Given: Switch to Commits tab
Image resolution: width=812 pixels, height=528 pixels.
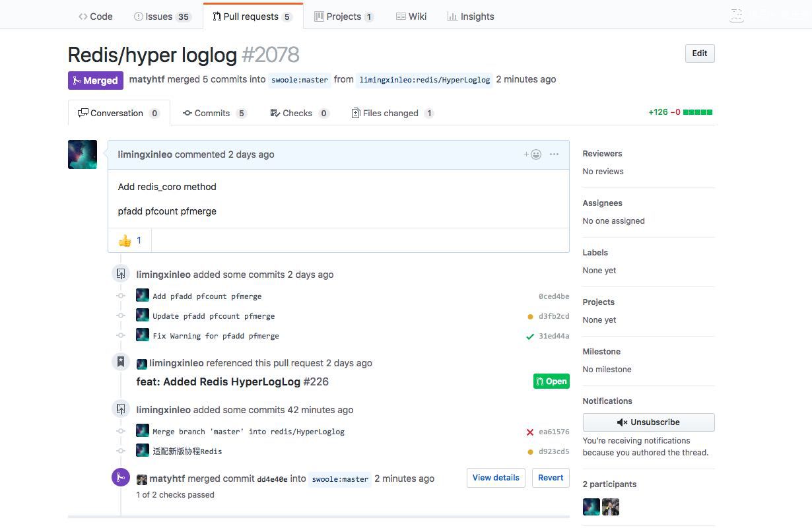Looking at the screenshot, I should click(215, 113).
